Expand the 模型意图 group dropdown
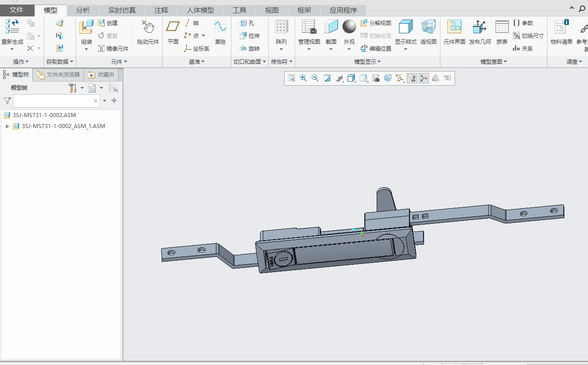This screenshot has width=588, height=365. click(494, 62)
